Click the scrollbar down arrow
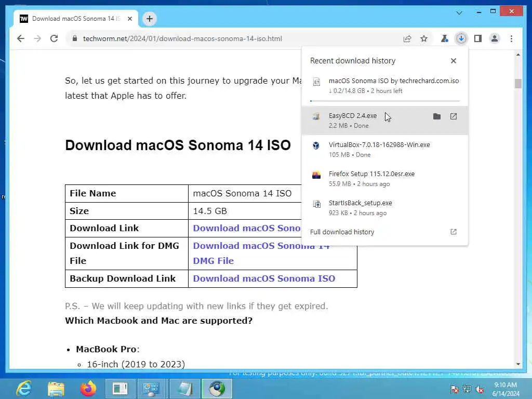This screenshot has width=532, height=399. (518, 364)
